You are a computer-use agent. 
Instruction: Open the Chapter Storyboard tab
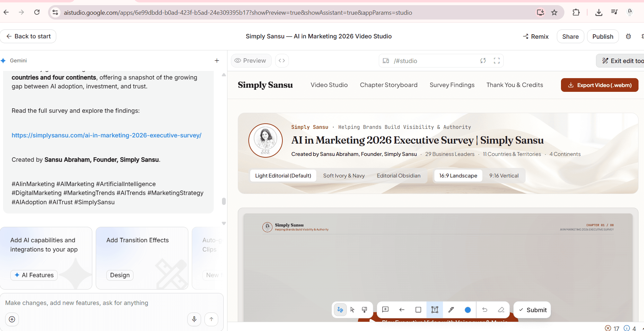pyautogui.click(x=388, y=85)
